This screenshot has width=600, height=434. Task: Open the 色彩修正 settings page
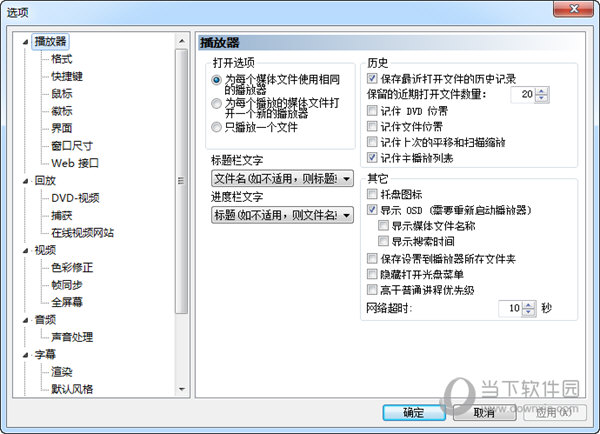pyautogui.click(x=75, y=267)
